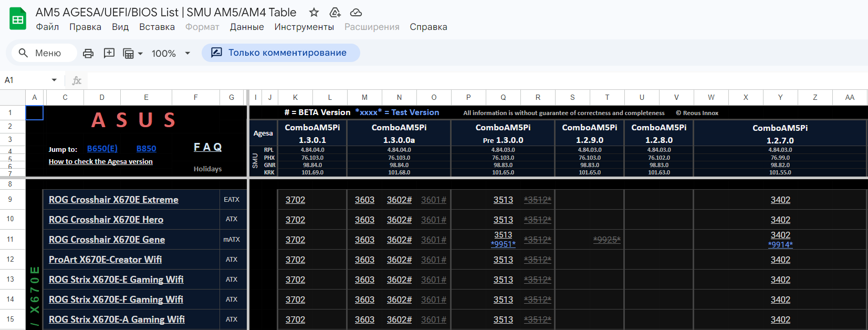Open the 100% zoom dropdown

171,53
